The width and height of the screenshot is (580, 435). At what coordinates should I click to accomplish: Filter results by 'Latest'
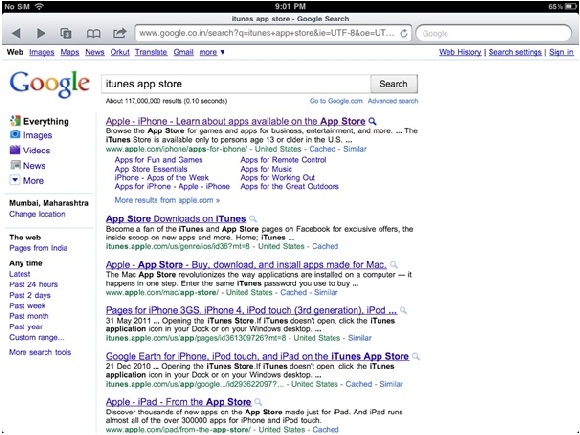click(x=20, y=274)
